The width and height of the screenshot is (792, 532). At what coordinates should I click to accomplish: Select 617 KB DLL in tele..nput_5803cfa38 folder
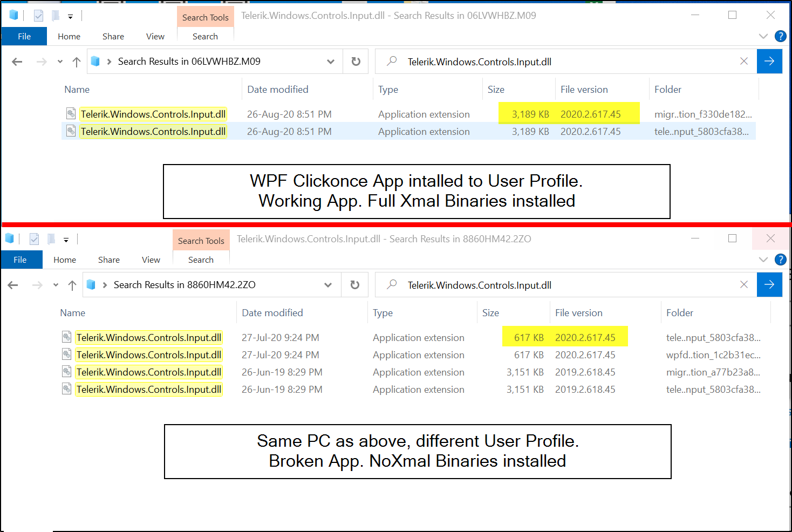coord(149,338)
